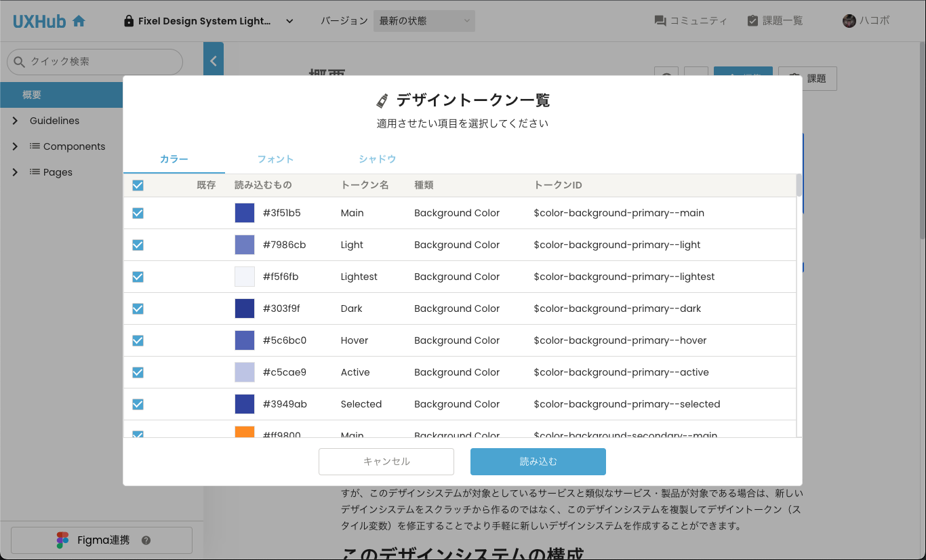Expand the Components sidebar section
Viewport: 926px width, 560px height.
[15, 146]
